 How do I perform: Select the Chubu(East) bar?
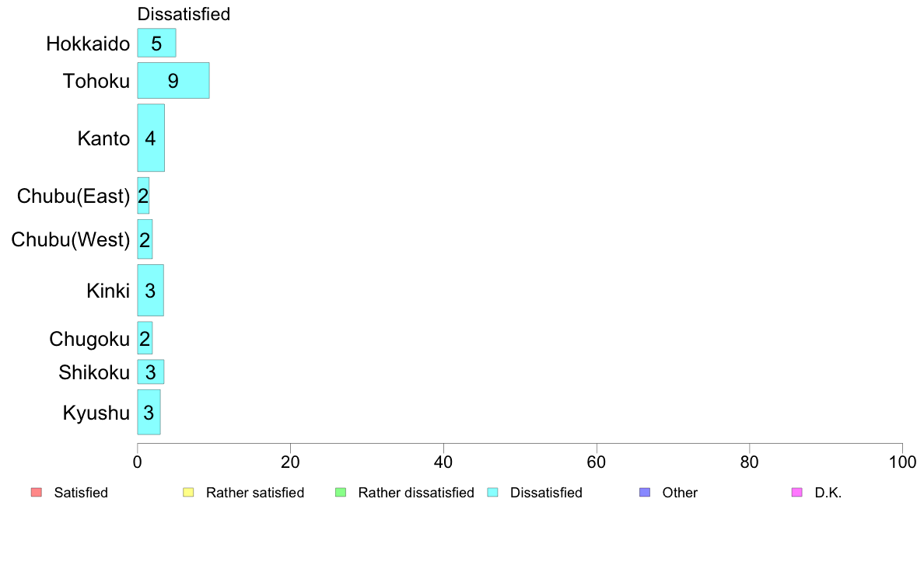click(143, 196)
